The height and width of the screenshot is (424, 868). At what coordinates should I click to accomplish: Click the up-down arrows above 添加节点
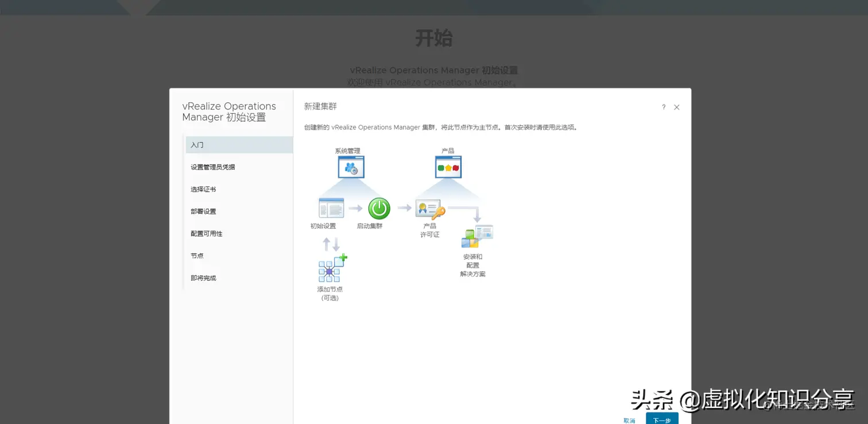331,244
